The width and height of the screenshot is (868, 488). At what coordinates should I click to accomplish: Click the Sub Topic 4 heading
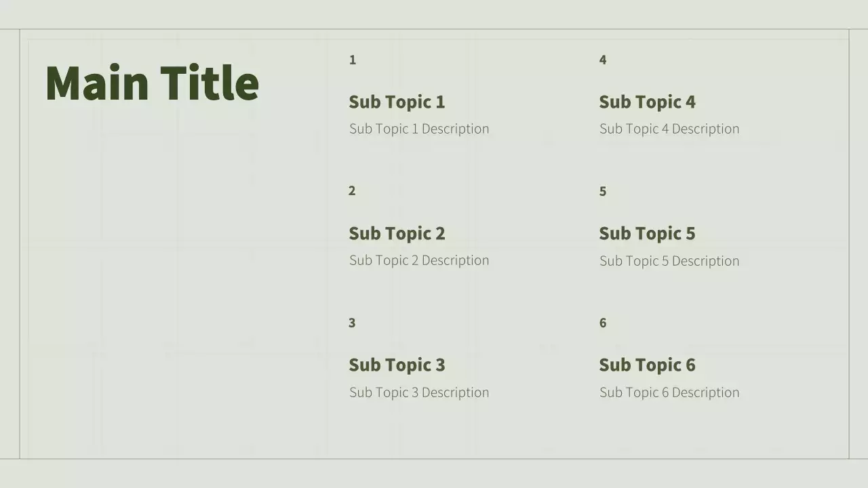(647, 102)
